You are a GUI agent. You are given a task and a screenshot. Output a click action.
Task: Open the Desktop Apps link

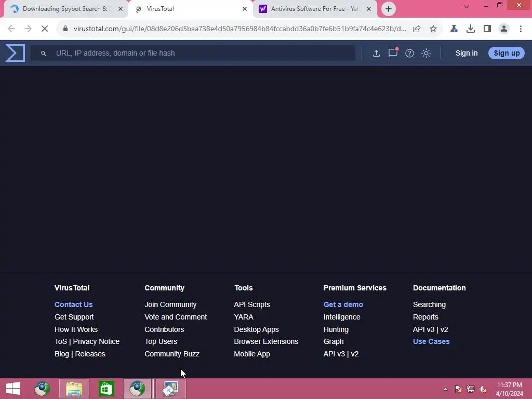pyautogui.click(x=256, y=329)
